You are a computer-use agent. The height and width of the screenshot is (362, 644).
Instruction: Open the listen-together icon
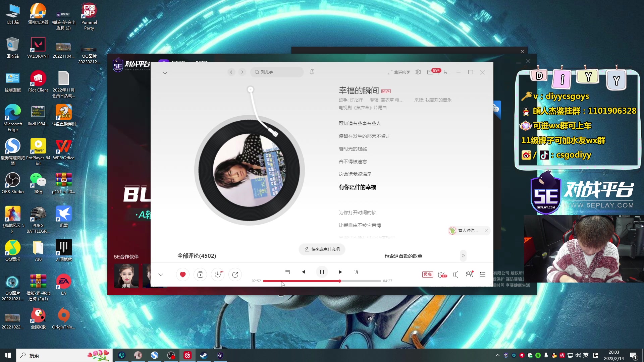pyautogui.click(x=470, y=274)
